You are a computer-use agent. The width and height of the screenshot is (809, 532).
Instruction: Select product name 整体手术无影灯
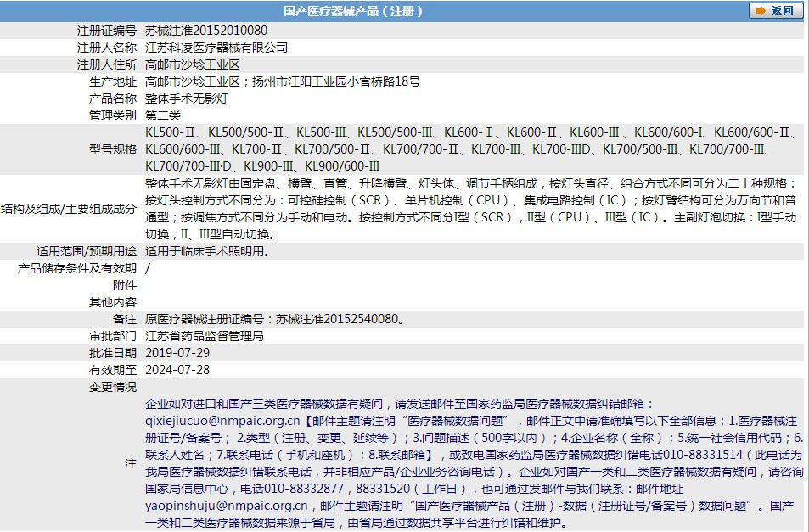point(187,98)
